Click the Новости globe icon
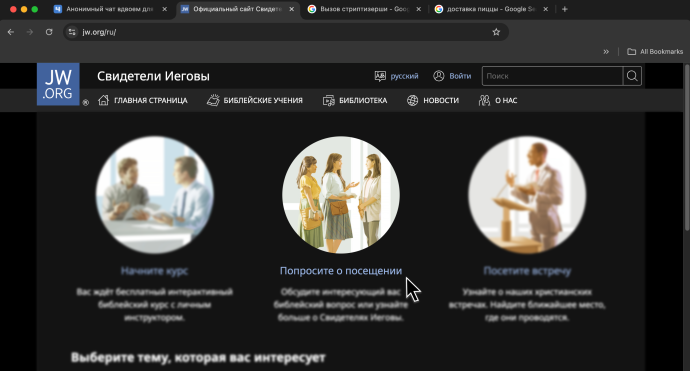This screenshot has height=371, width=690. point(412,101)
